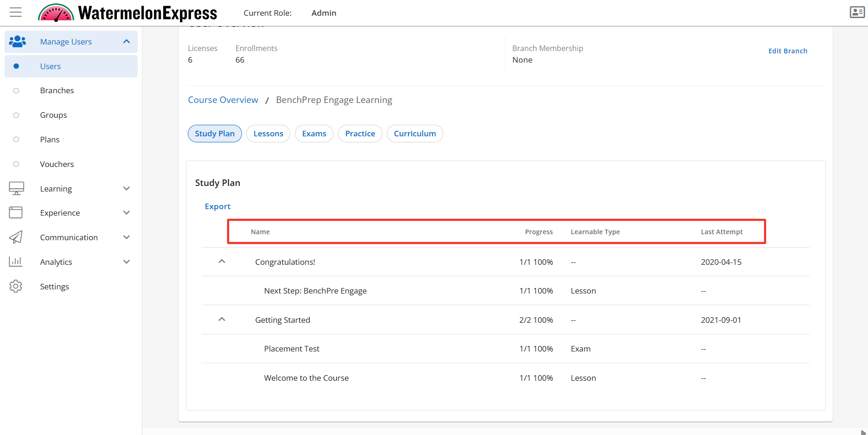Collapse the Congratulations! study plan row
This screenshot has height=435, width=868.
click(222, 262)
